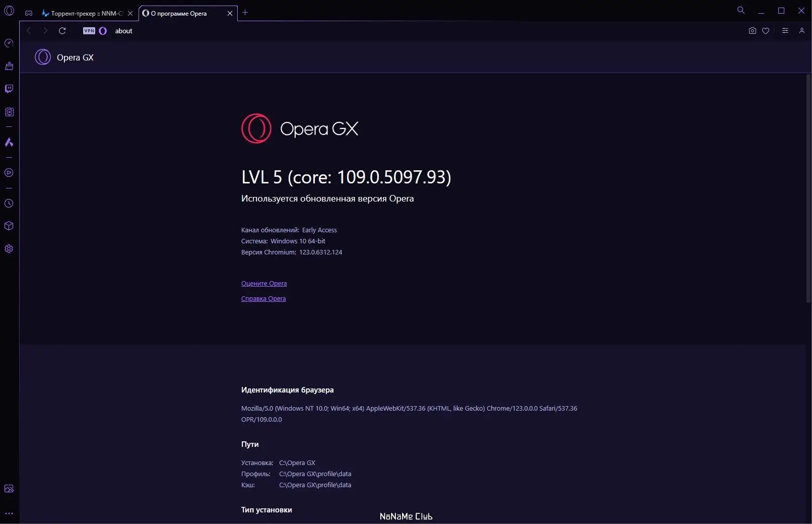Open the chip-shaped sidebar icon below Twitch
Screen dimensions: 812x524
[9, 112]
